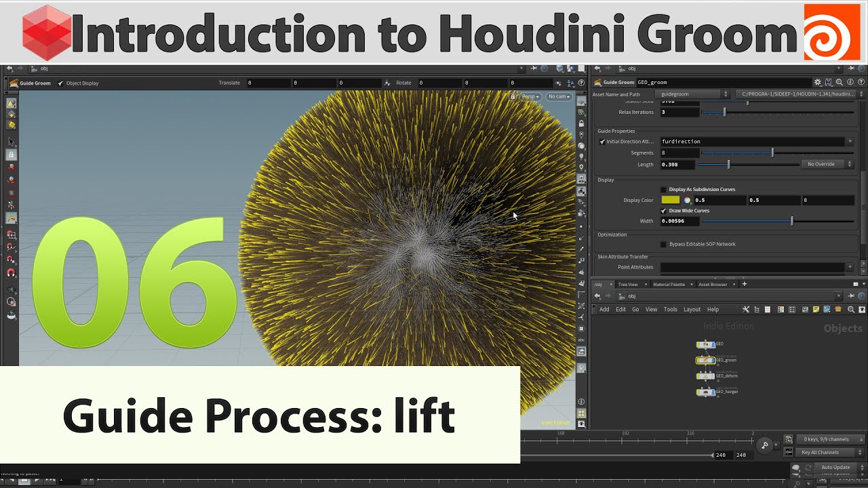
Task: Switch to the Material Palette tab
Action: (669, 284)
